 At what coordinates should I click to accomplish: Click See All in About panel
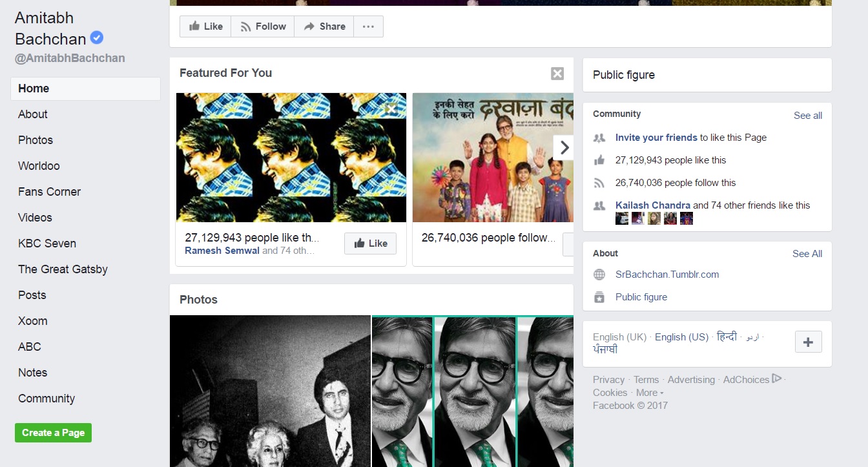807,254
